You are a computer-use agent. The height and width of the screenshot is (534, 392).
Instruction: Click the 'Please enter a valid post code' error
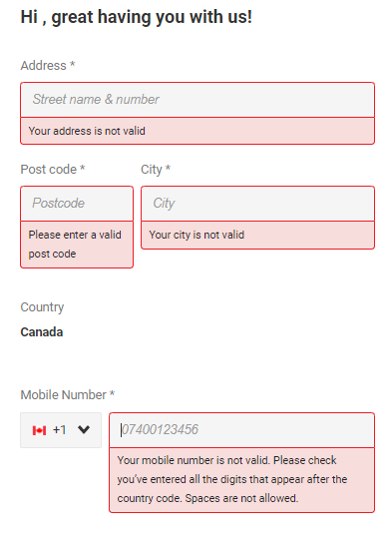pyautogui.click(x=75, y=245)
